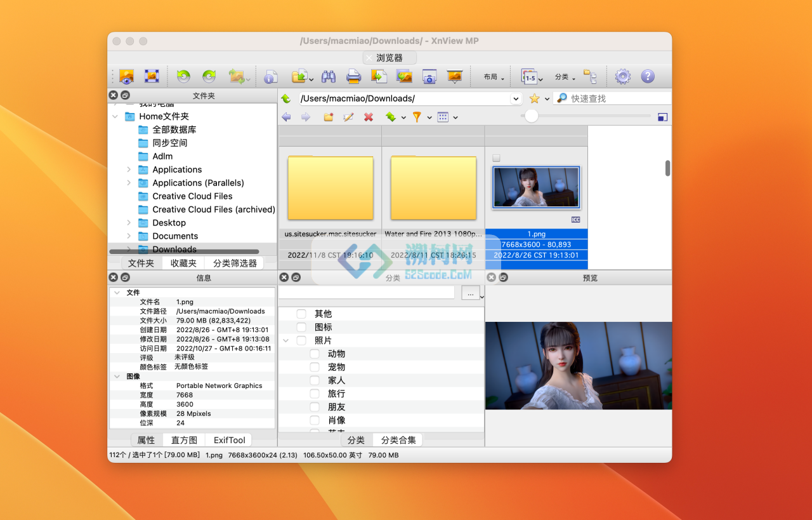Viewport: 812px width, 520px height.
Task: Click the batch convert icon
Action: [x=379, y=77]
